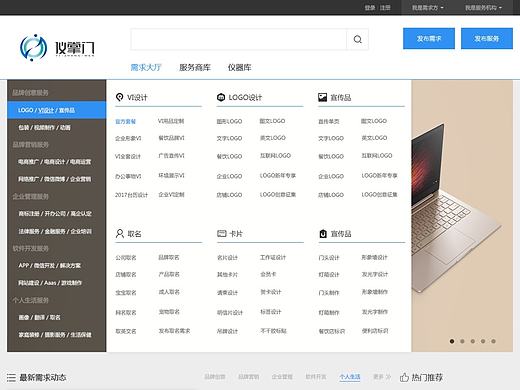This screenshot has width=520, height=390.
Task: Select the 软件开发 filter tab
Action: coord(316,377)
